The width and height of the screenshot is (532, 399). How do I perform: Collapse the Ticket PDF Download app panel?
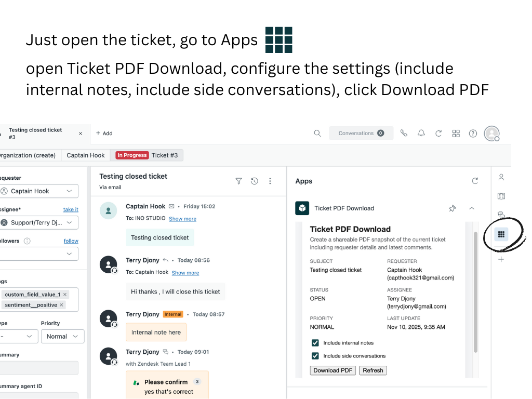click(471, 208)
